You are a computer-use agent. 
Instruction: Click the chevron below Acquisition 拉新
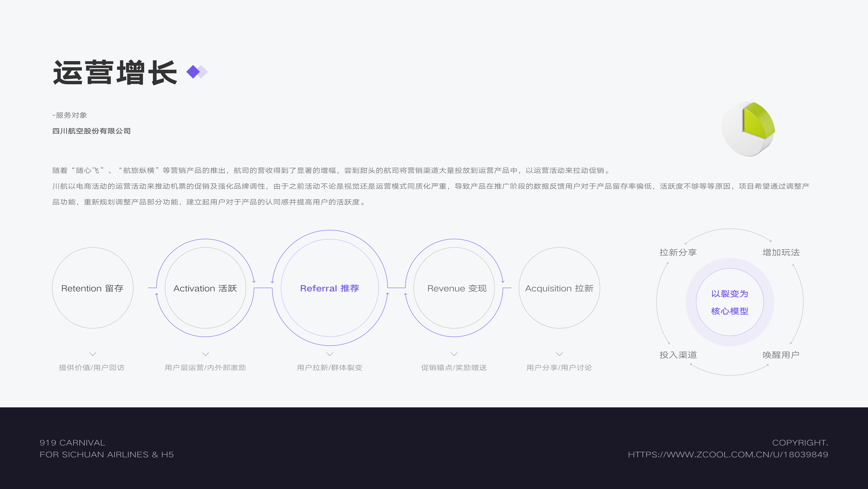click(x=559, y=354)
